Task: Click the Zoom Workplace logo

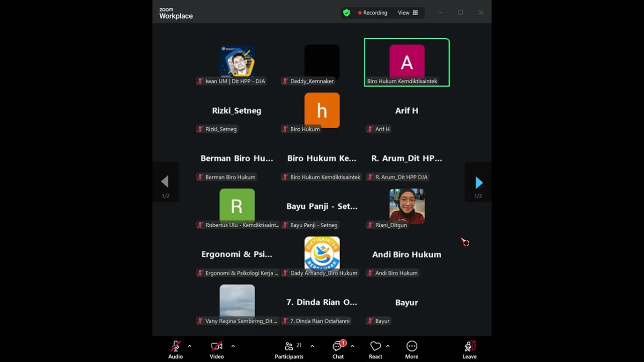Action: pos(176,13)
